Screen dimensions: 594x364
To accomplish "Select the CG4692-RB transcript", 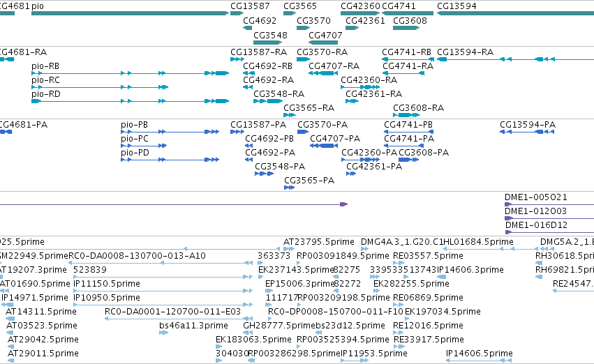I will pos(248,73).
